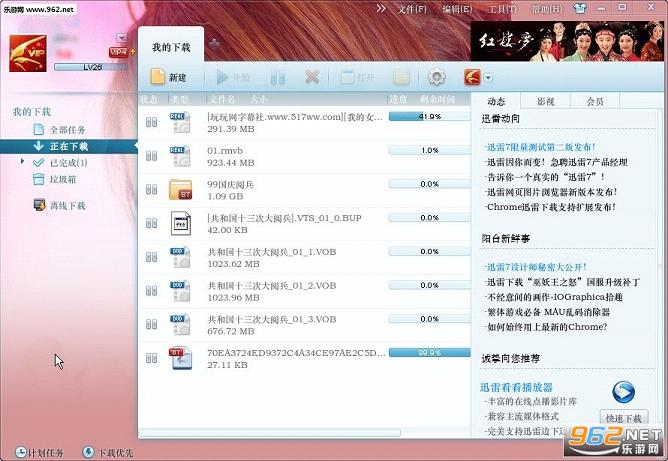Click the skin shirt icon in title bar
Screen dimensions: 668x461
pyautogui.click(x=580, y=8)
